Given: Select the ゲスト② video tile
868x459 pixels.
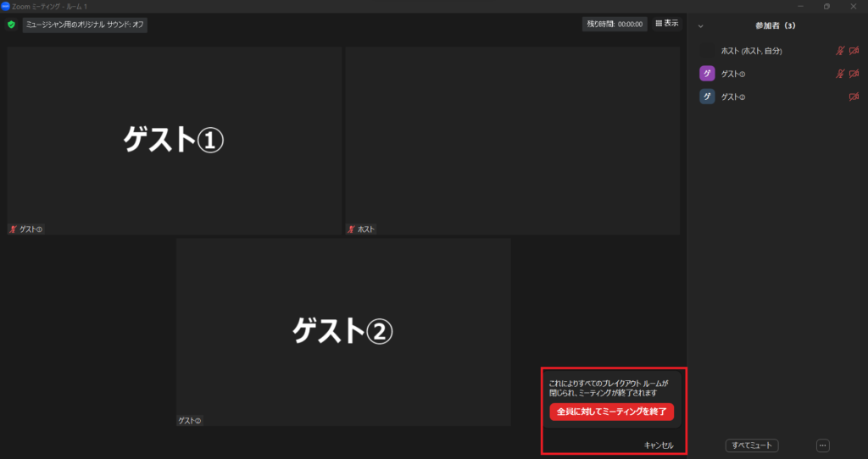Looking at the screenshot, I should pyautogui.click(x=342, y=331).
